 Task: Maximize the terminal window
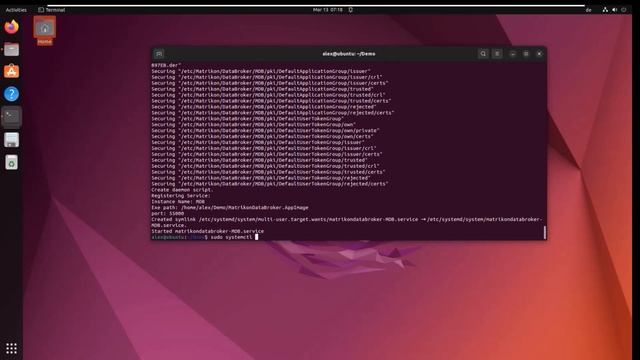(526, 54)
